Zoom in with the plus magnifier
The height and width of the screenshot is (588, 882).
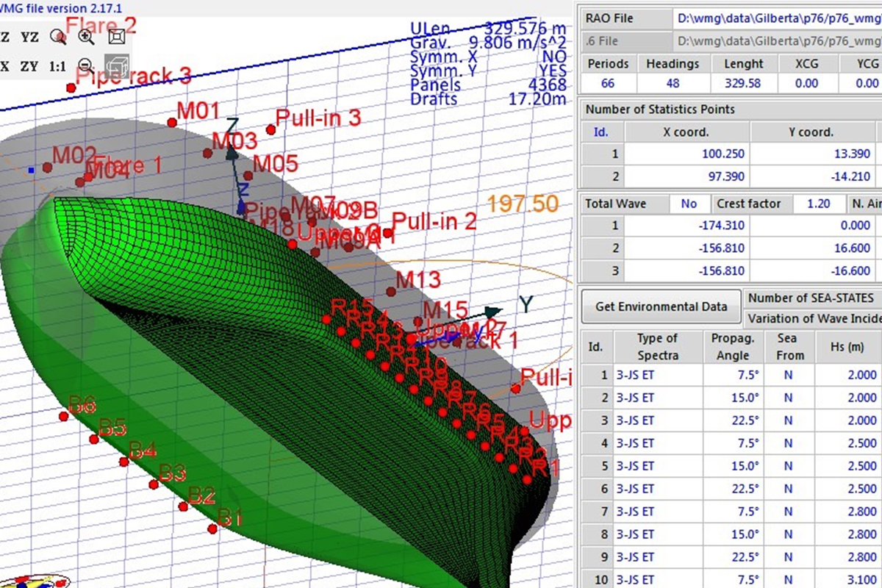pos(86,37)
